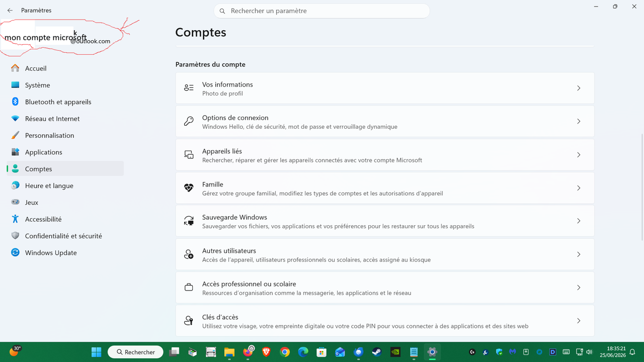This screenshot has height=362, width=644.
Task: Open Accessibilité settings
Action: 65,219
